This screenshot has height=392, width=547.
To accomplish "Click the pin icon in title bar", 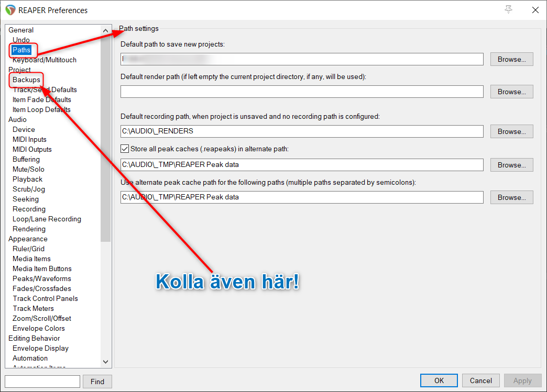I will 509,10.
